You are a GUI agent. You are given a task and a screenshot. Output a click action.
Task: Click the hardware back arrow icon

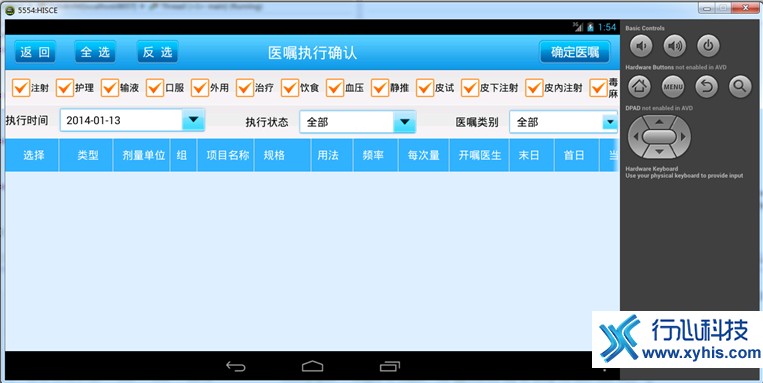pos(707,87)
